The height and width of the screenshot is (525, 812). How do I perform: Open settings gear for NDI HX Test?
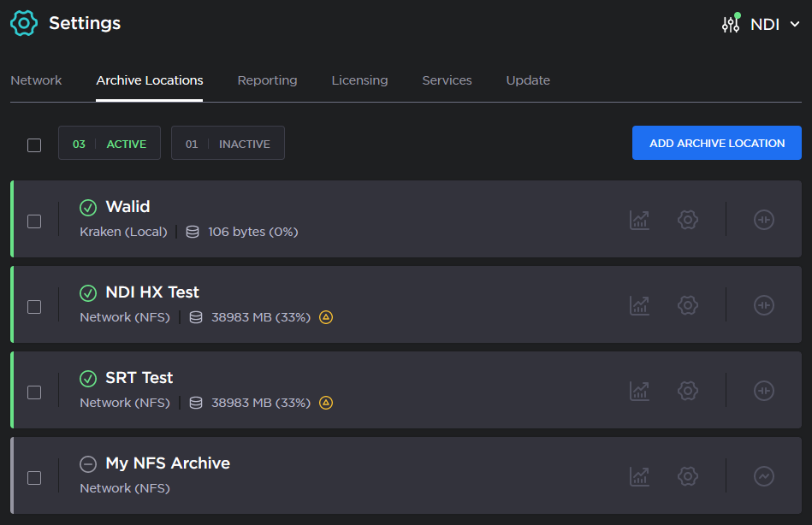687,305
